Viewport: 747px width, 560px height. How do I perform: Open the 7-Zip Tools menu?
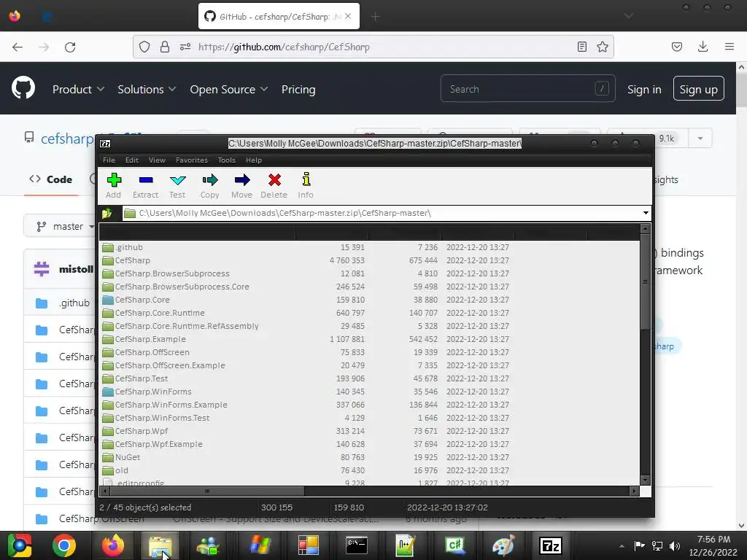point(226,160)
